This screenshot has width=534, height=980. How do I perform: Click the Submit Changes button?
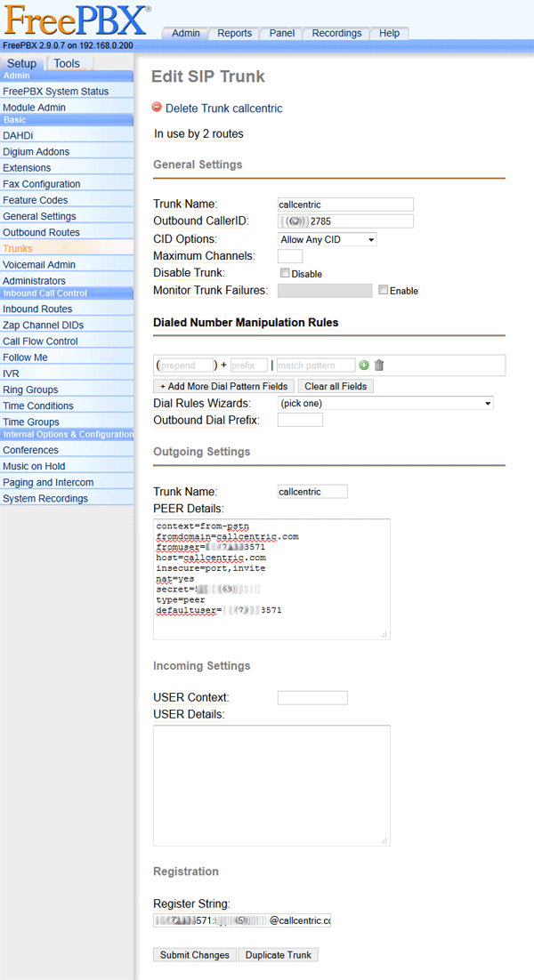[195, 955]
